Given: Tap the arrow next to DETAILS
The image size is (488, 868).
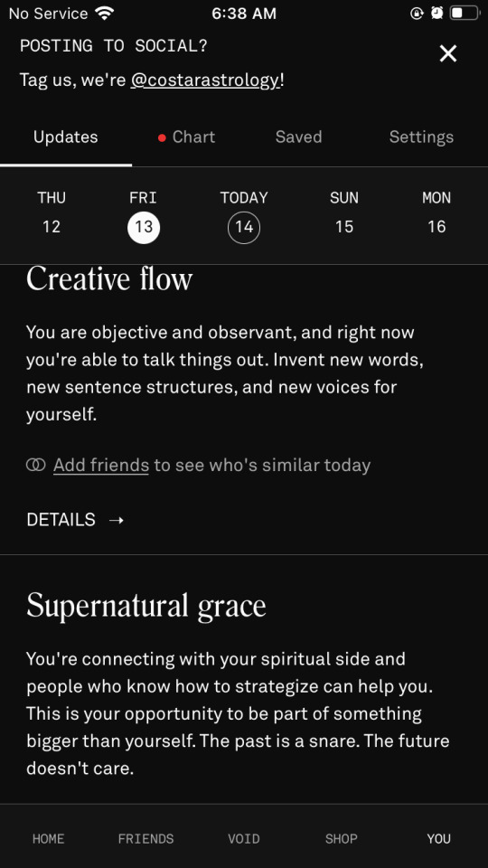Looking at the screenshot, I should tap(117, 520).
